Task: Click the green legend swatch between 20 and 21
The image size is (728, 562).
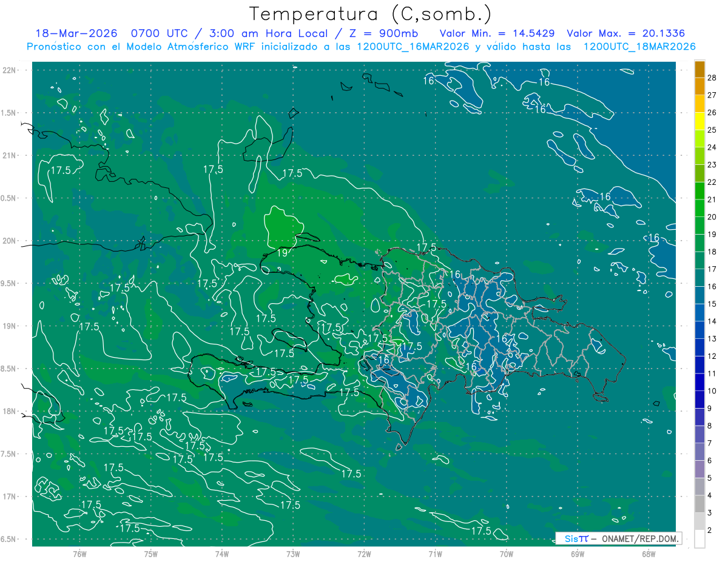Action: [x=699, y=208]
